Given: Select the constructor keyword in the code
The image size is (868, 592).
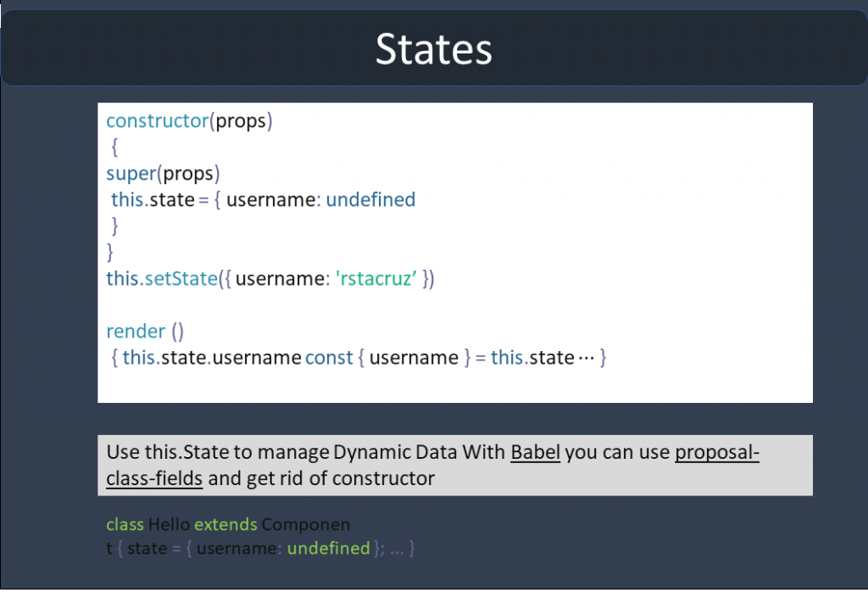Looking at the screenshot, I should click(x=157, y=120).
